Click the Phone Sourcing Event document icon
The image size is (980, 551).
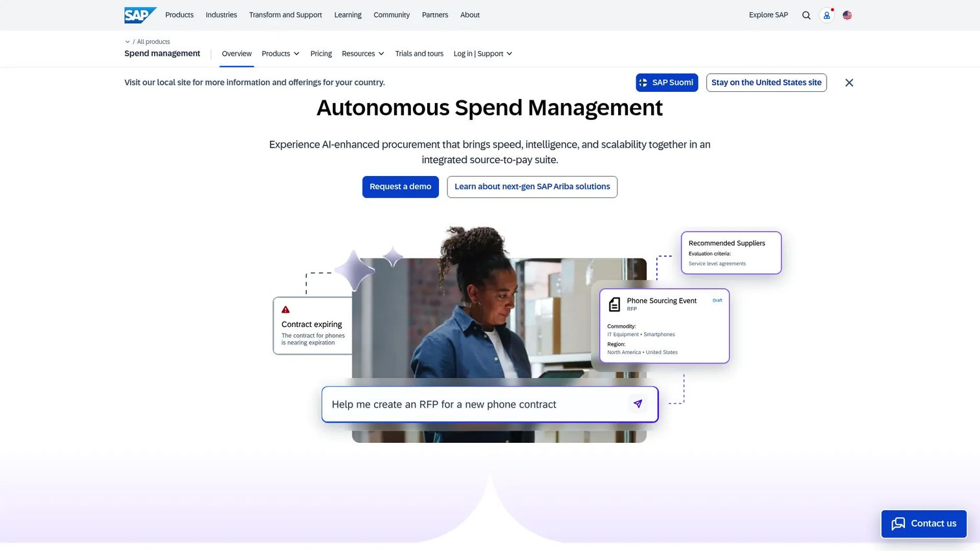tap(614, 304)
